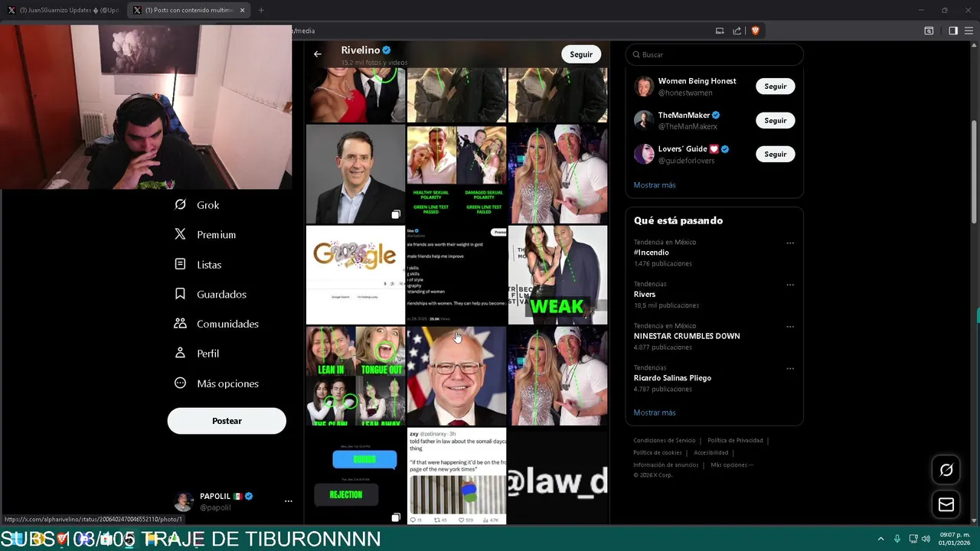Open the Brave hamburger menu
The image size is (980, 551).
point(969,31)
